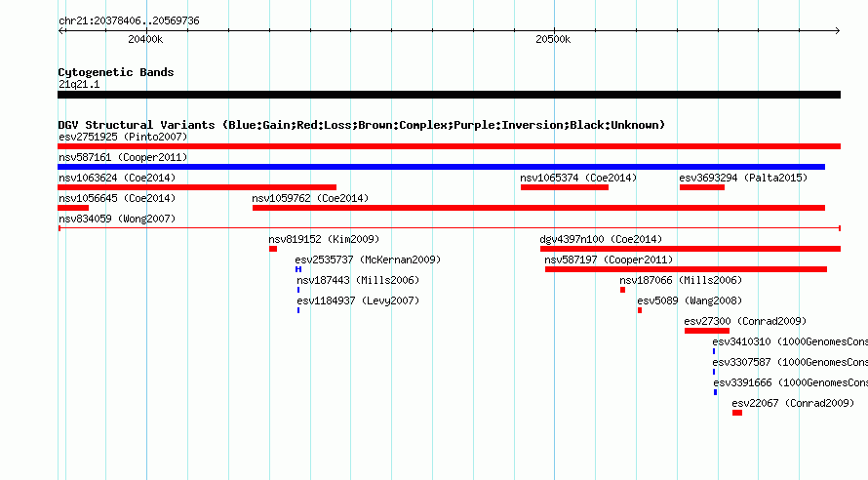Open nsv1059762 (Coe2014) label
The image size is (868, 480).
pos(310,198)
